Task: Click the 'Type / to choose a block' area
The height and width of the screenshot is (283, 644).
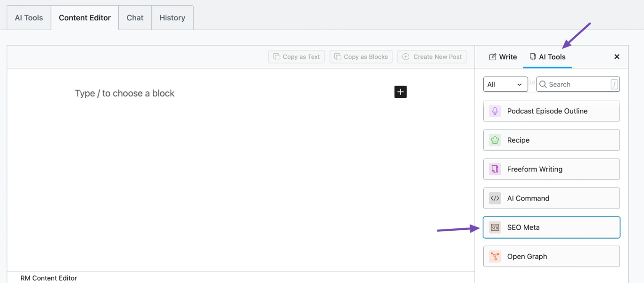Action: 125,93
